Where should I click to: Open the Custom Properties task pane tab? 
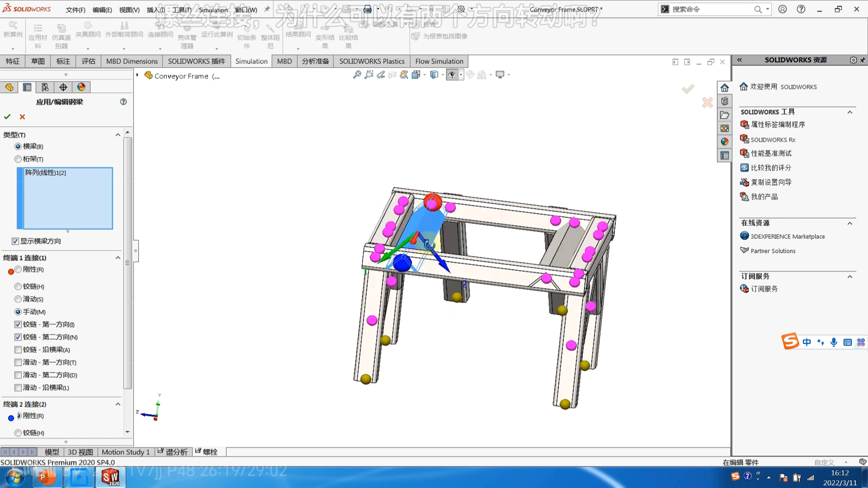click(724, 155)
